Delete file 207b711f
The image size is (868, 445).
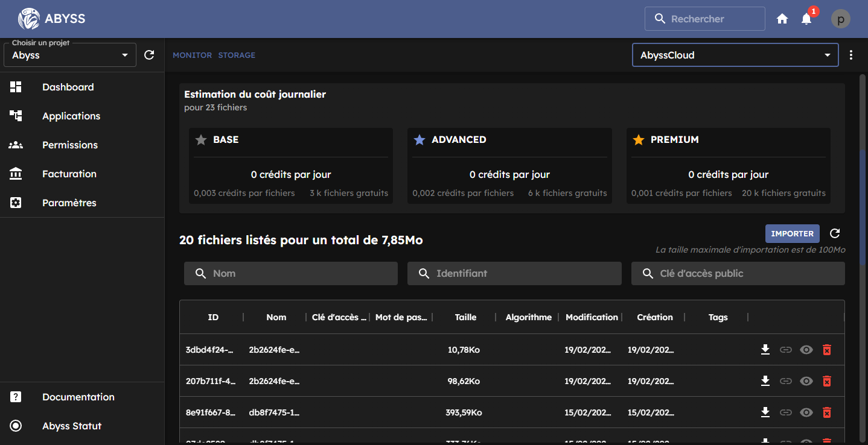tap(827, 381)
